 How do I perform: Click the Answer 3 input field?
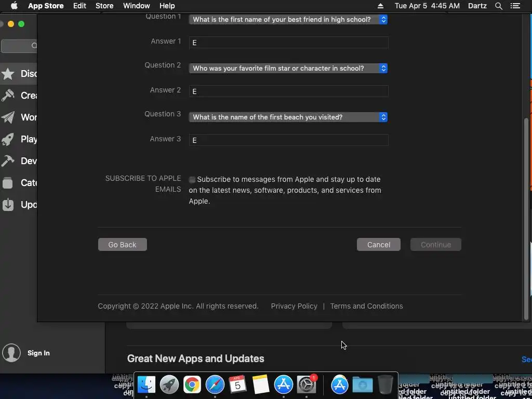click(289, 140)
